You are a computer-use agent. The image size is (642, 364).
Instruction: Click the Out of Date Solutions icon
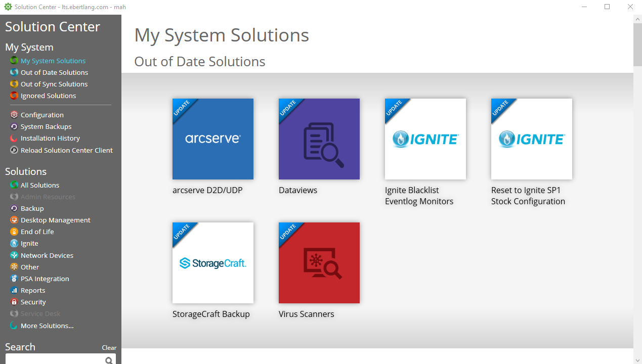14,72
